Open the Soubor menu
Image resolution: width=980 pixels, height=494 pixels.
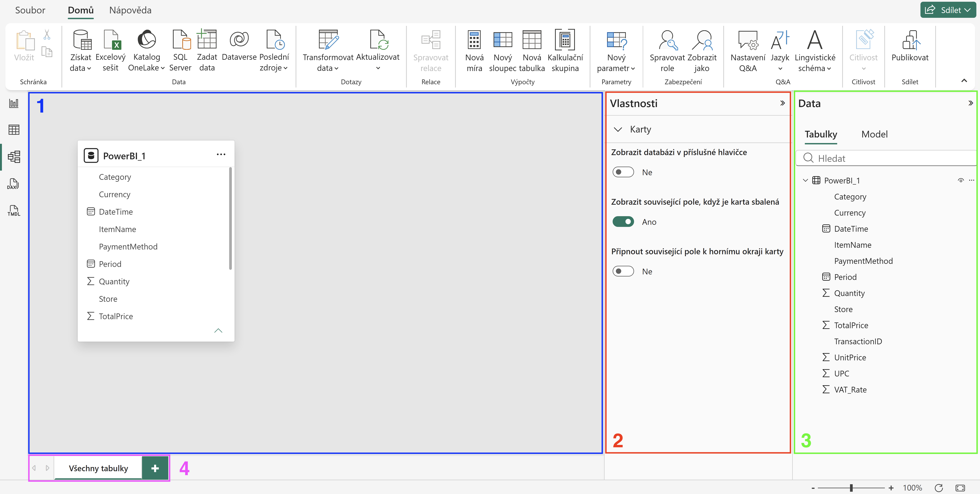tap(30, 10)
